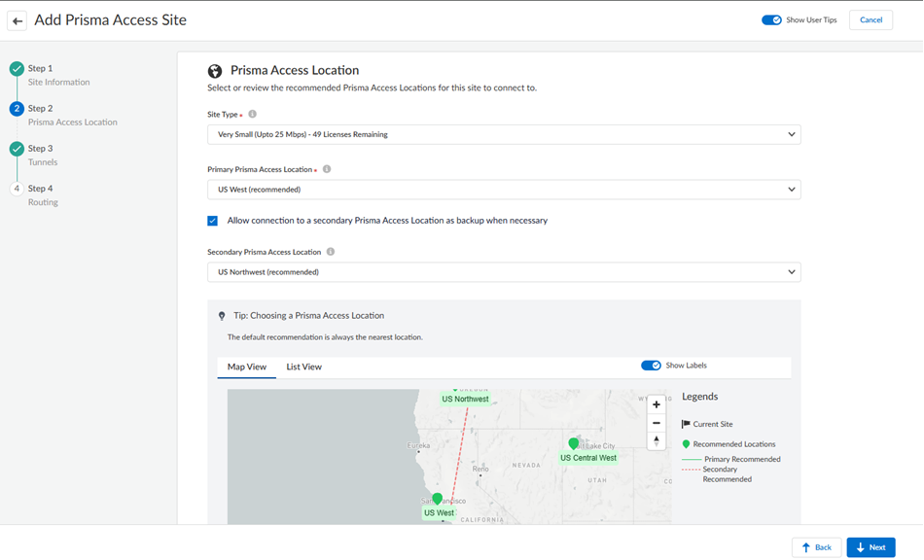Viewport: 924px width, 560px height.
Task: Reset map bearing with compass icon
Action: [657, 440]
